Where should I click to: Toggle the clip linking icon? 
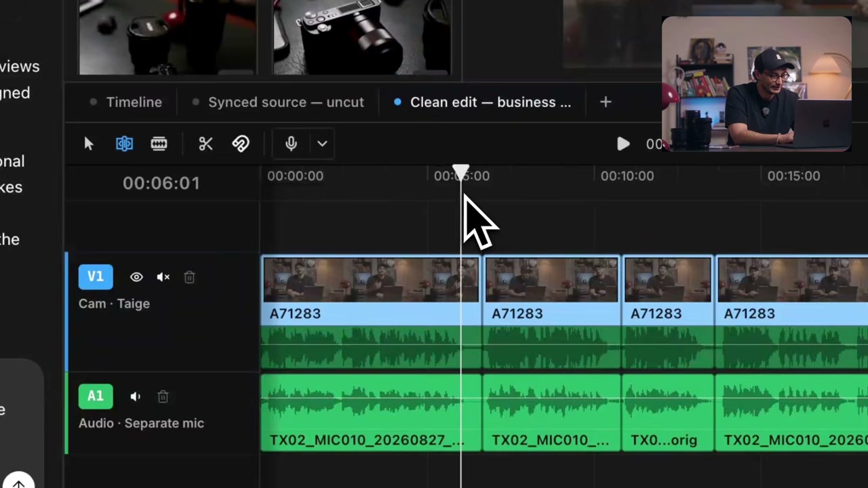[241, 144]
